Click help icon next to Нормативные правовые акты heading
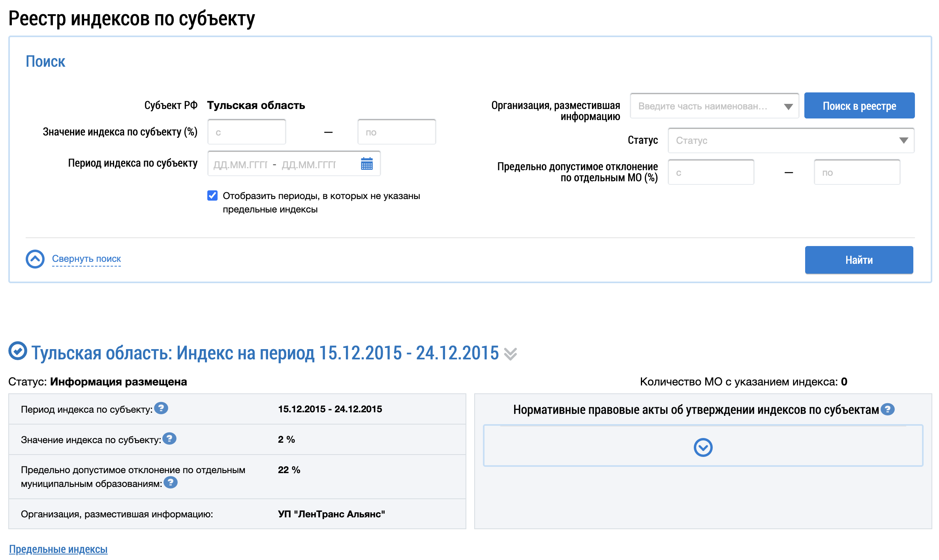This screenshot has height=560, width=939. pos(888,409)
